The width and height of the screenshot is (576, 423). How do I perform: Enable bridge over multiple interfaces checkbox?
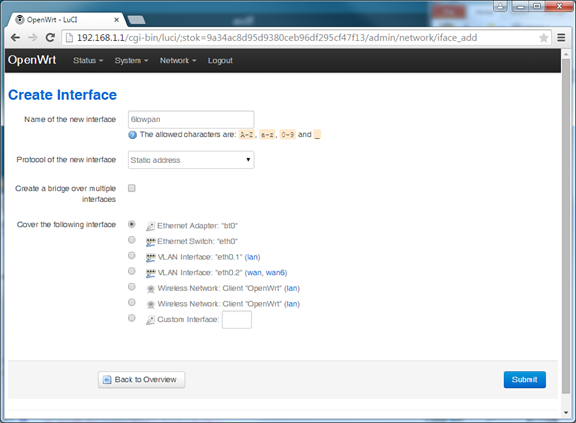pyautogui.click(x=132, y=188)
